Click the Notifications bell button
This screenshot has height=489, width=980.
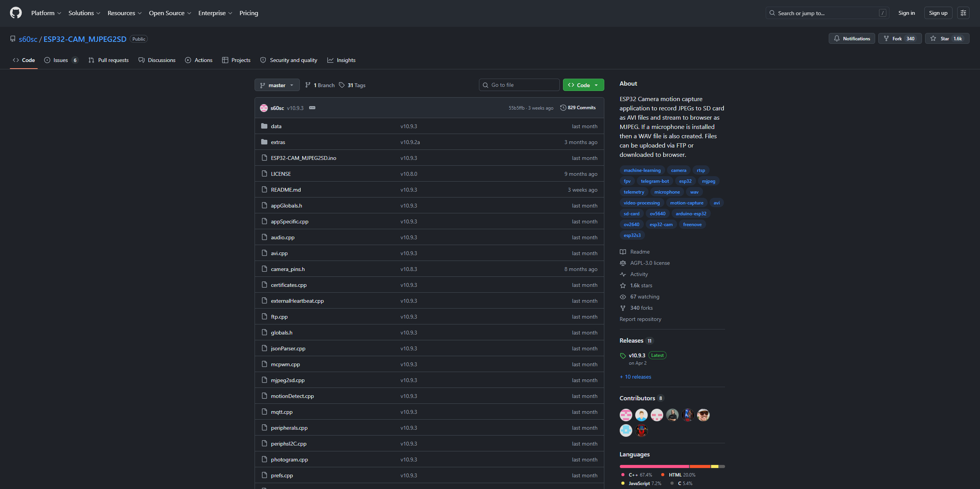pos(852,38)
